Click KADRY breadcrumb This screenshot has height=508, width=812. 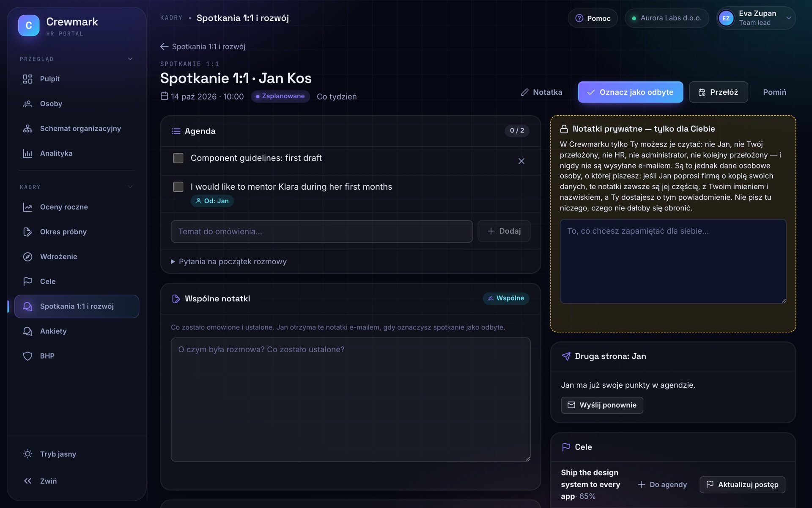(171, 18)
